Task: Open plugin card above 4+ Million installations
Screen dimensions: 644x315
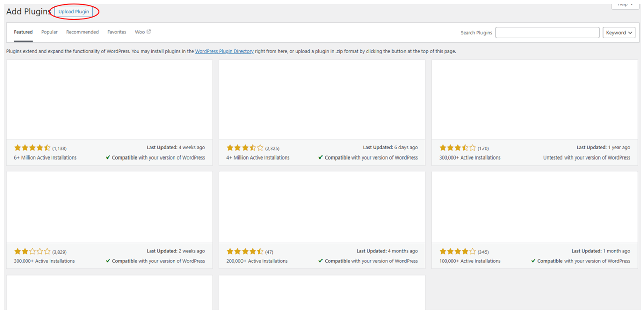Action: 322,100
